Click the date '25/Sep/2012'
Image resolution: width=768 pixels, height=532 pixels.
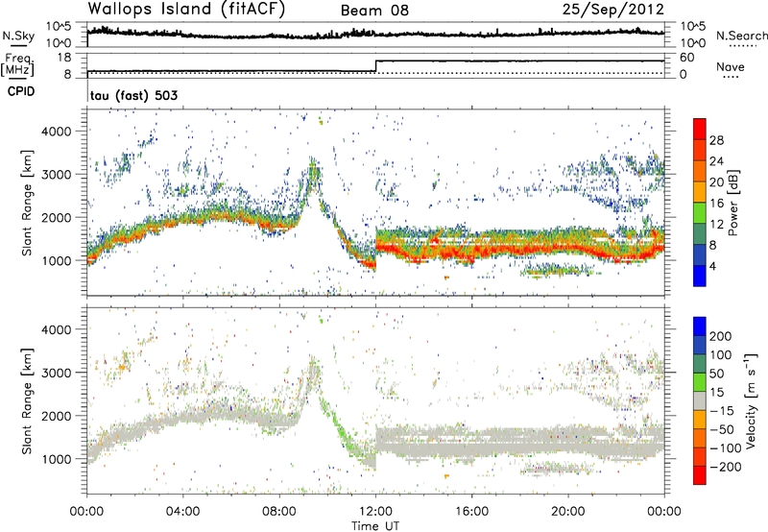[612, 10]
